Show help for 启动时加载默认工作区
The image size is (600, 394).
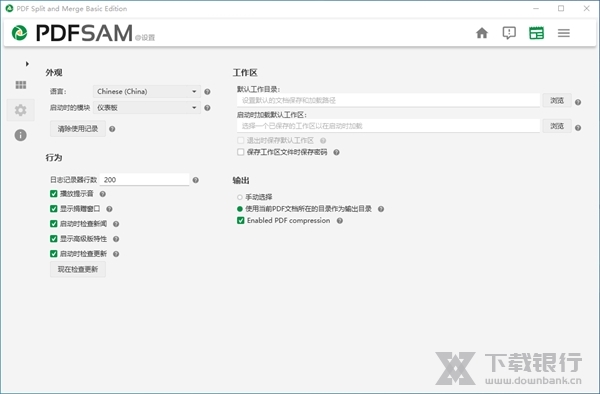[578, 128]
